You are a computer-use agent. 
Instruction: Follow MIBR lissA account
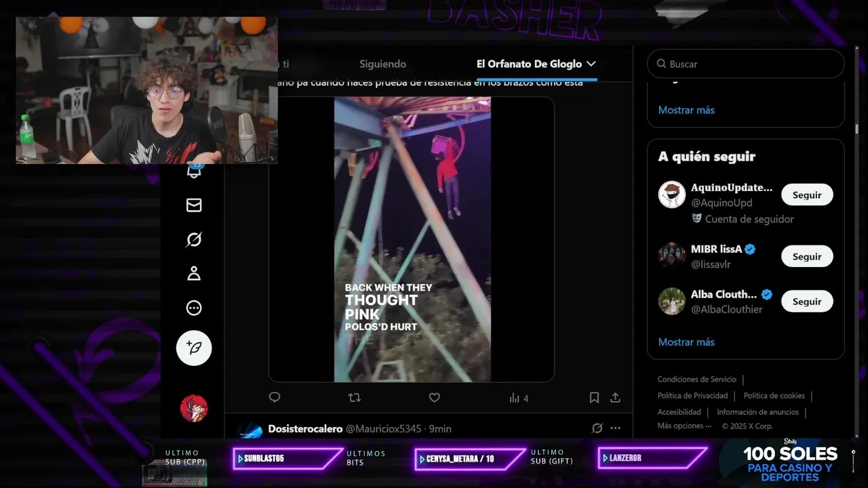click(807, 257)
